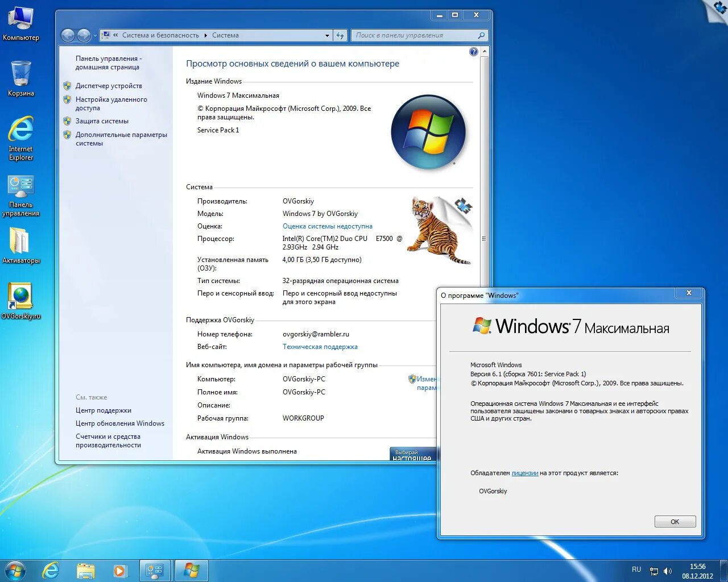Launch Internet Explorer from taskbar
This screenshot has width=728, height=582.
[51, 571]
